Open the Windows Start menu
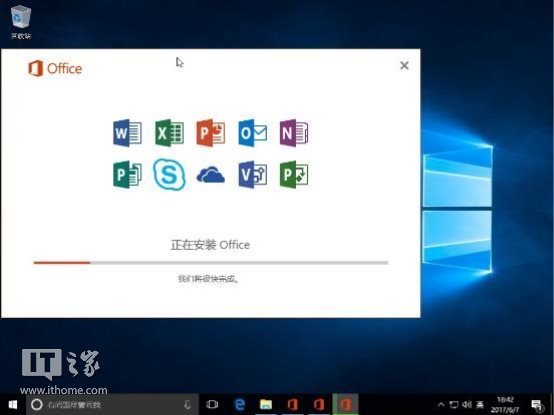This screenshot has width=554, height=415. coord(13,404)
